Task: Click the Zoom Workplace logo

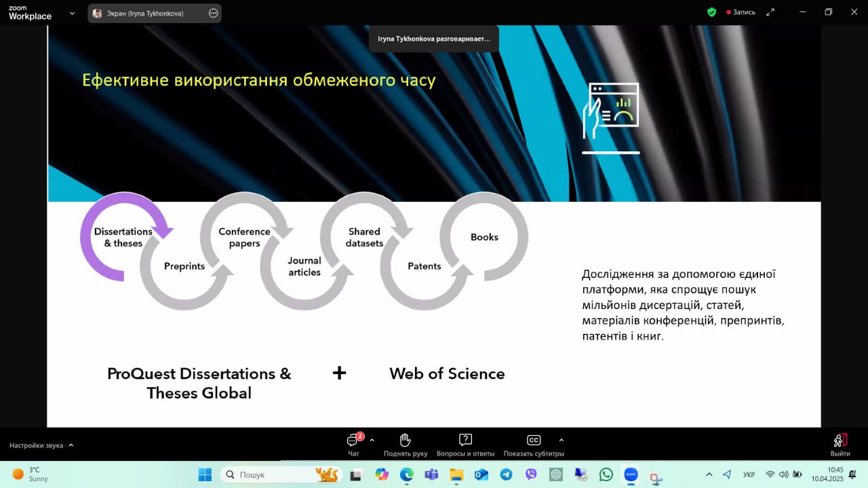Action: (x=30, y=13)
